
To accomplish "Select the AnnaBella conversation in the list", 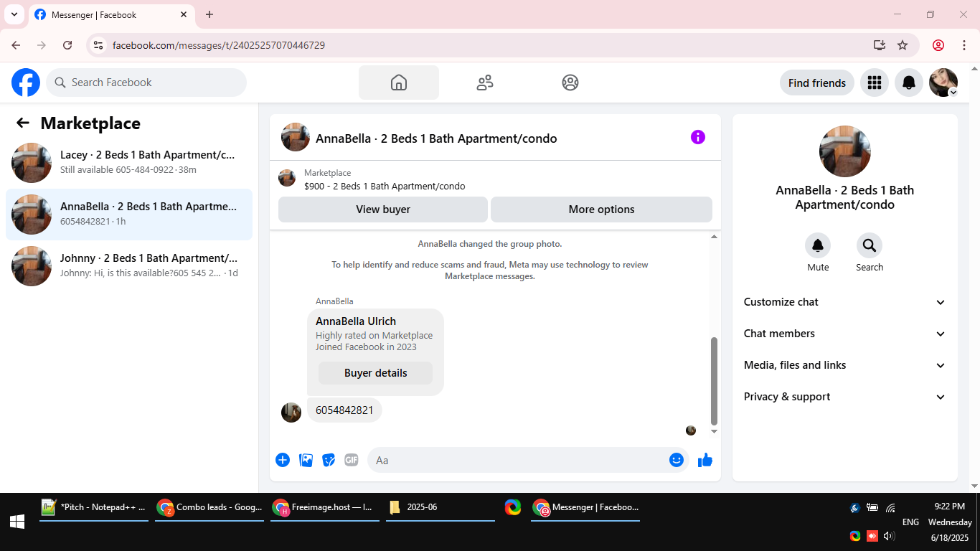I will [x=129, y=215].
